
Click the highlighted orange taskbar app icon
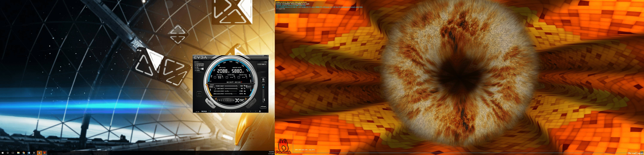[x=39, y=153]
